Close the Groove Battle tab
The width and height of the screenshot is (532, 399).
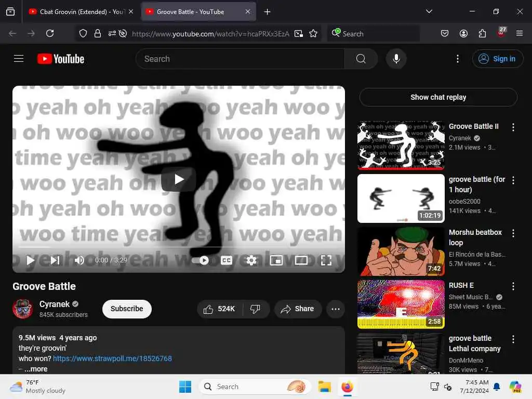pos(248,11)
